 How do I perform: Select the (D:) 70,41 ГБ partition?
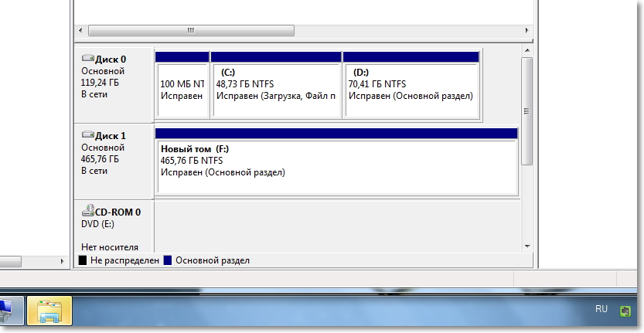(x=411, y=90)
